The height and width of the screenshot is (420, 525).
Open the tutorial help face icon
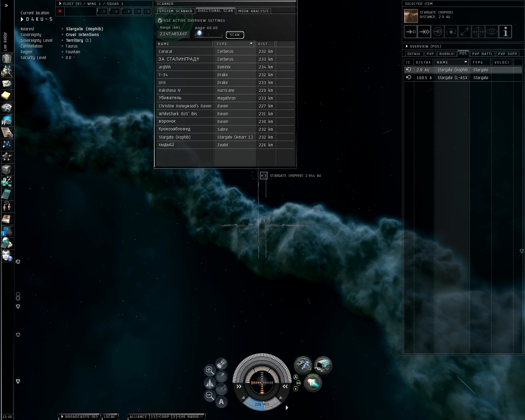click(x=7, y=256)
